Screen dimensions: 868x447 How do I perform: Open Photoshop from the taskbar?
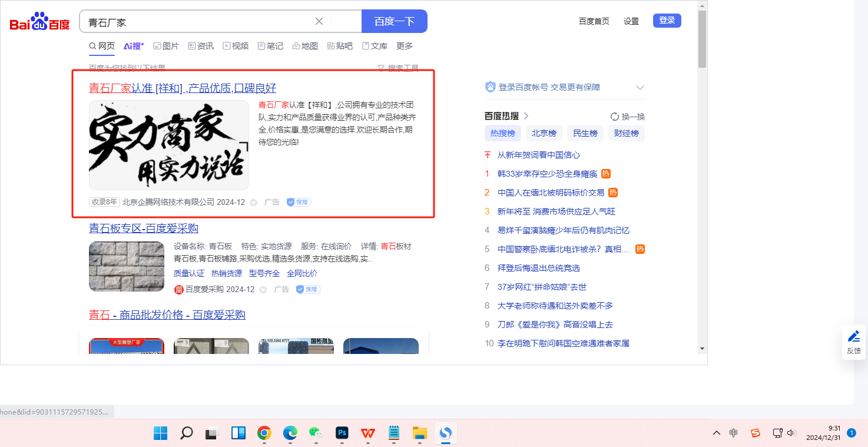(x=342, y=433)
